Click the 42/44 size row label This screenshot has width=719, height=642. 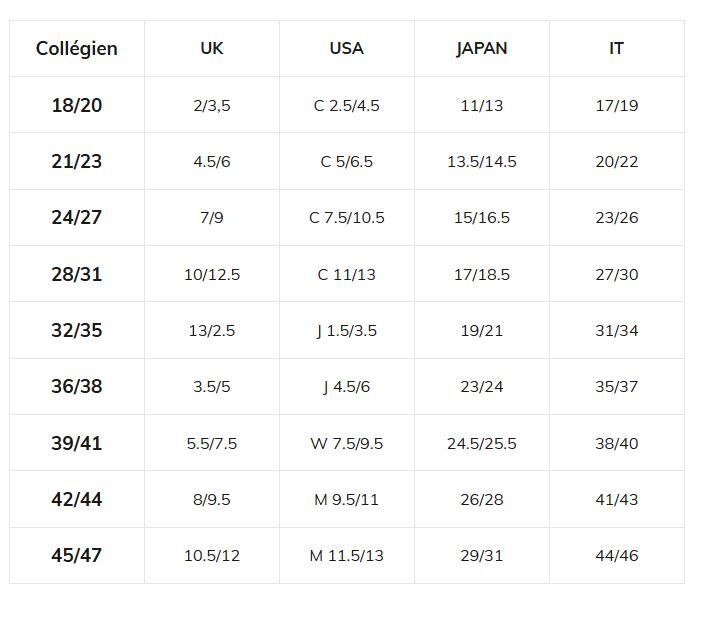tap(77, 499)
